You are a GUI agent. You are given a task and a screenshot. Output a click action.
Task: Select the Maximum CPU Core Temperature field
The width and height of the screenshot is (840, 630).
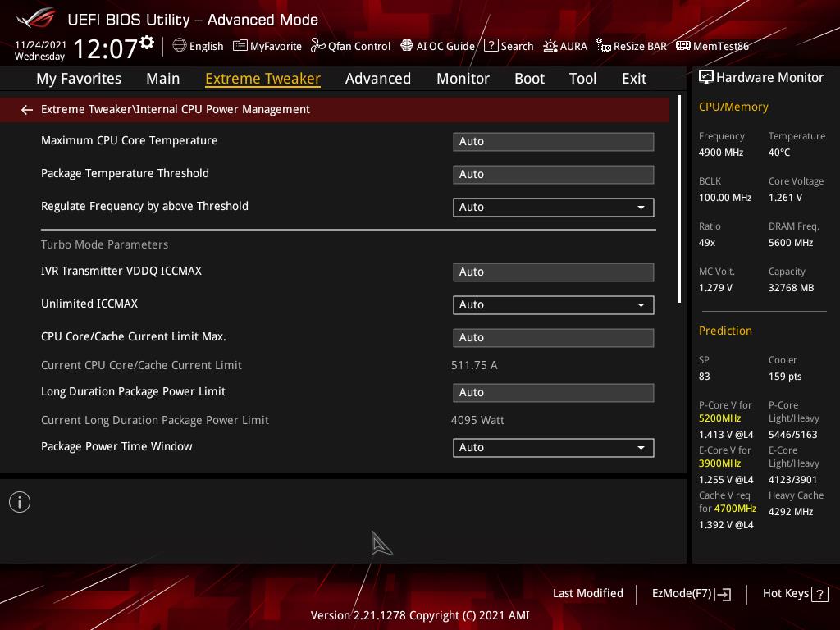[553, 142]
